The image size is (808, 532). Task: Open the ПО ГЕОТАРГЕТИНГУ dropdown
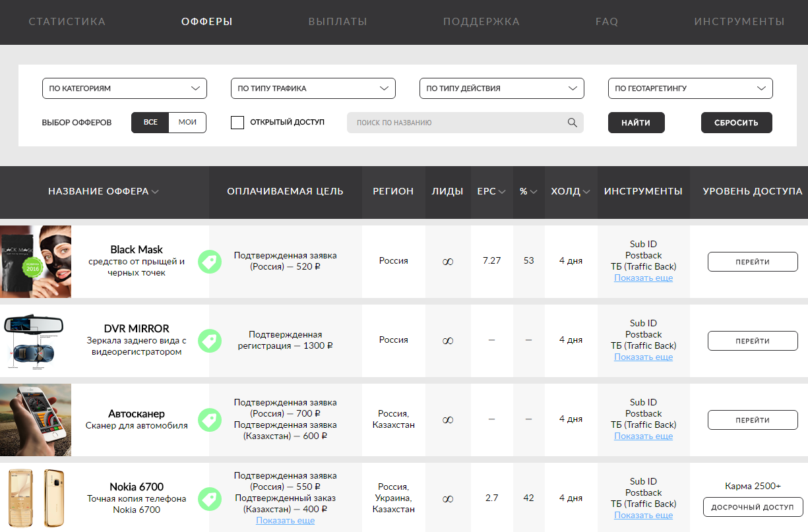(x=690, y=88)
